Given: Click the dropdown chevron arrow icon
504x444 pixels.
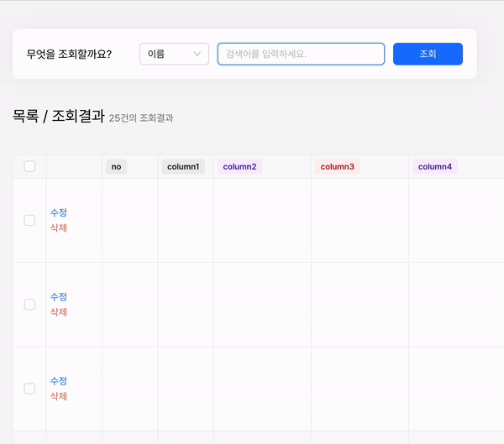Looking at the screenshot, I should pyautogui.click(x=197, y=54).
